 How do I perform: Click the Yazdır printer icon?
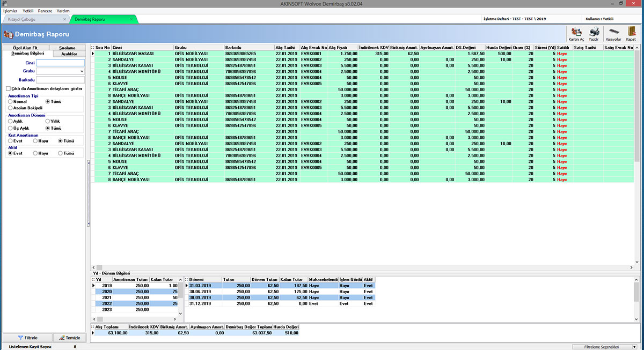[594, 34]
